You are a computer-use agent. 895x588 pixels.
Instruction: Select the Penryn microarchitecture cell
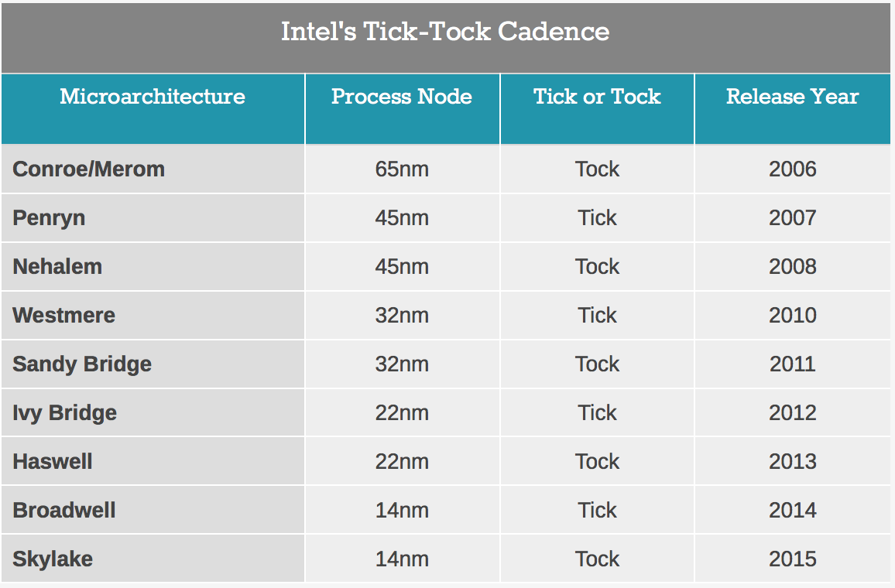tap(153, 218)
